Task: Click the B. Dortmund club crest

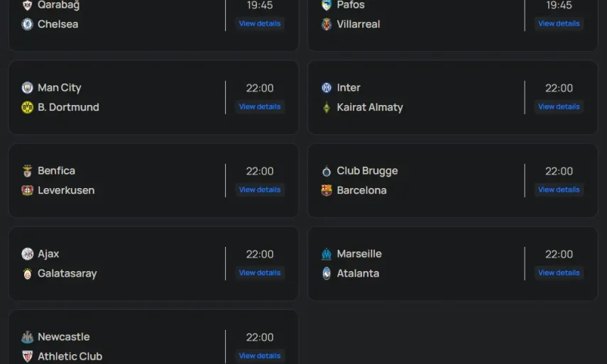Action: click(x=28, y=107)
